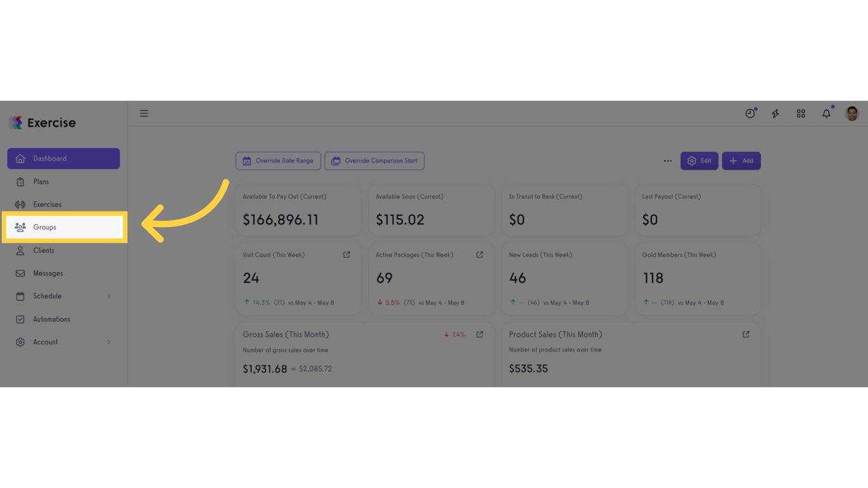Open Product Sales external link icon

[746, 334]
